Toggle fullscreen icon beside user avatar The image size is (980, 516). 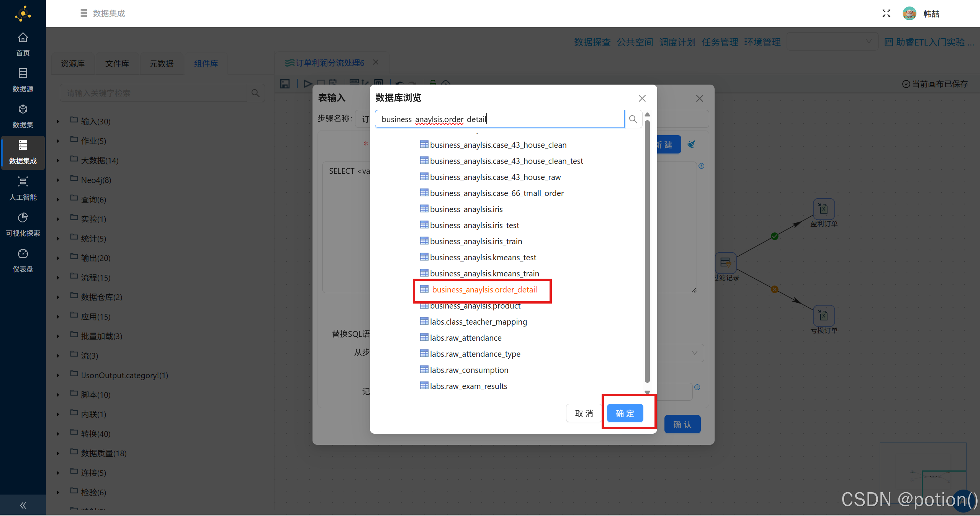coord(886,13)
